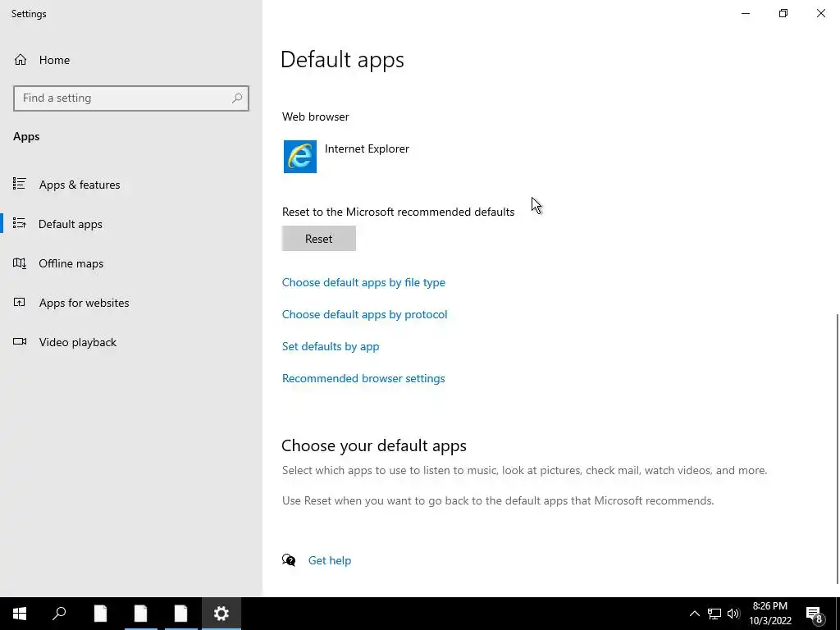Click the volume speaker icon

(733, 614)
